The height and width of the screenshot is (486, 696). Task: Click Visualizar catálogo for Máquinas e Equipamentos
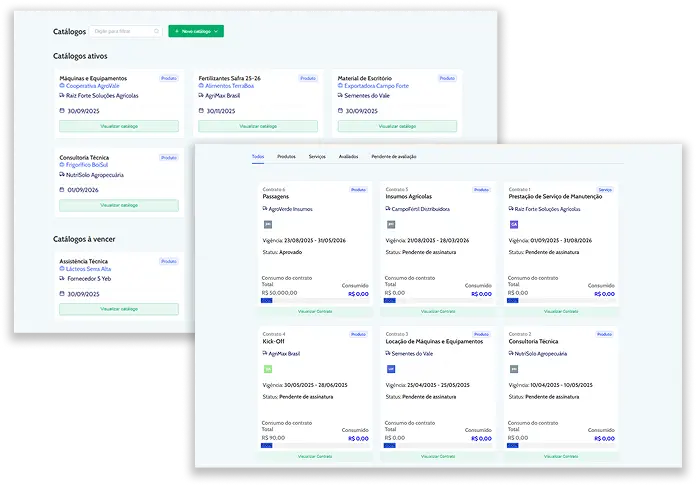[119, 127]
